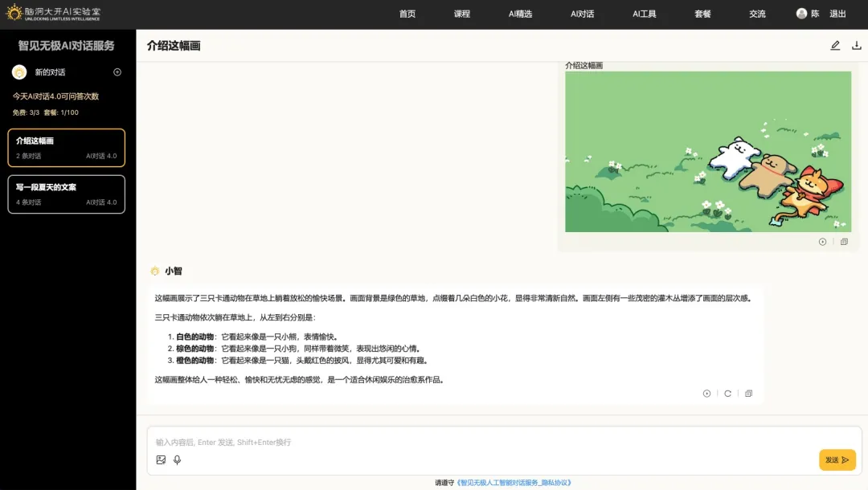Click 退出 to log out
Viewport: 868px width, 490px height.
[837, 14]
